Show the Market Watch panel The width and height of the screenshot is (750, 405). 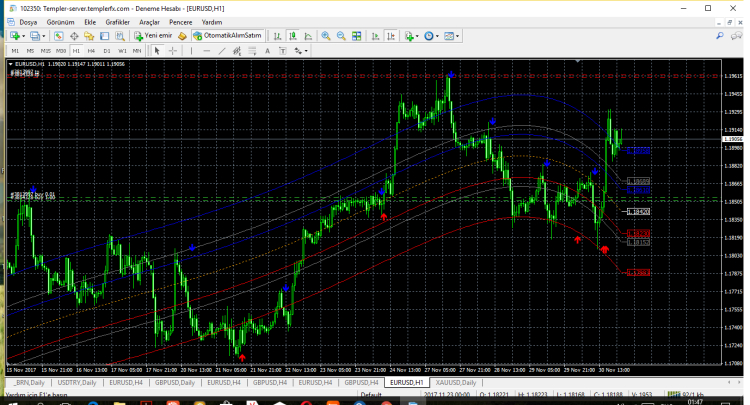58,36
